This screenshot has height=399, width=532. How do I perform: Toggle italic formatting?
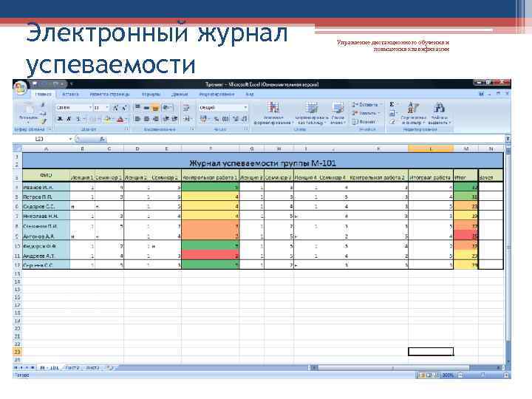click(x=69, y=119)
